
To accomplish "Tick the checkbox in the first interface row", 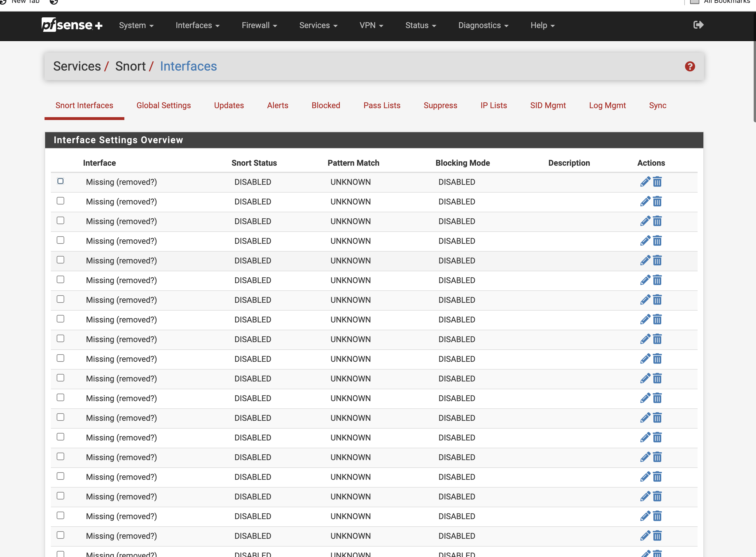I will [x=60, y=181].
